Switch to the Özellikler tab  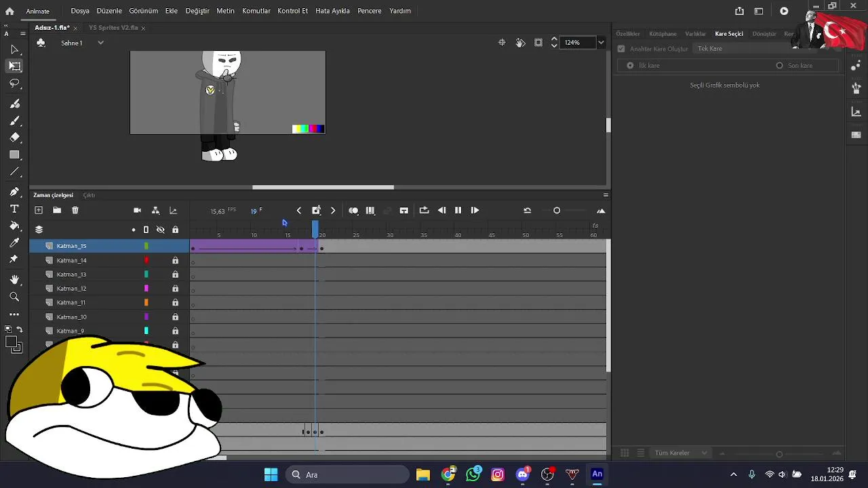(x=628, y=34)
